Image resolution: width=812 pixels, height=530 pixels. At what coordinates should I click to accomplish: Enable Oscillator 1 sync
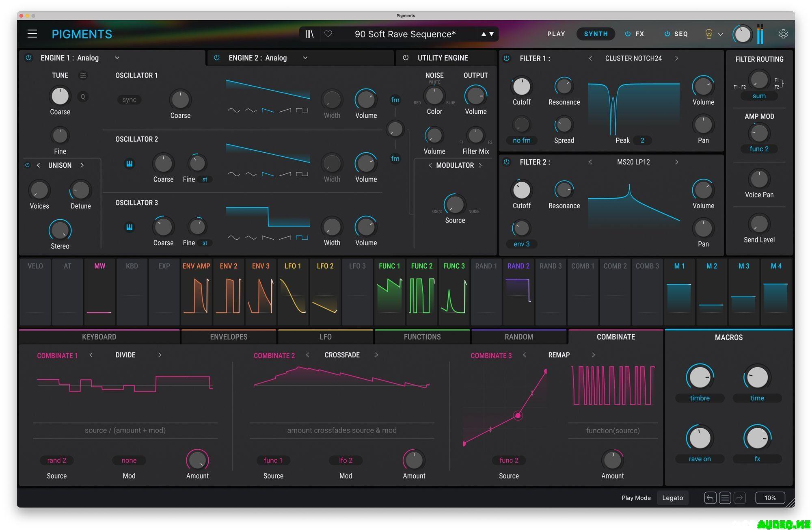click(x=130, y=100)
